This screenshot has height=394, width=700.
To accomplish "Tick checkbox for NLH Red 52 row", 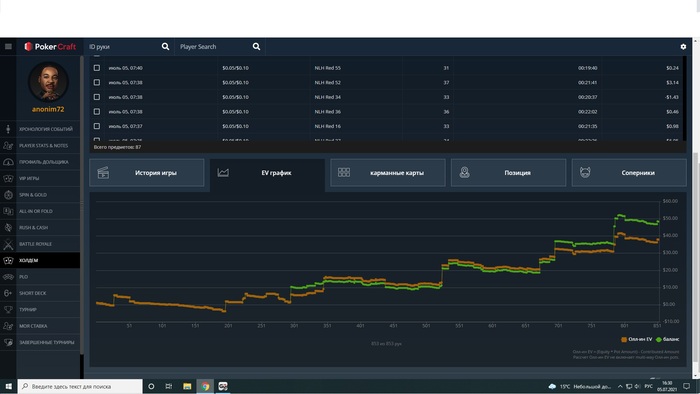I will tap(96, 83).
